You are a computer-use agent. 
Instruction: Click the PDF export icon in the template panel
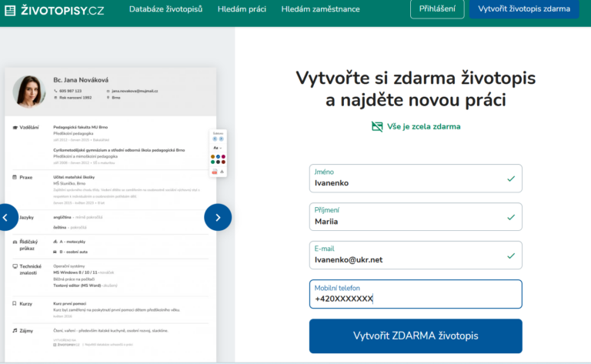215,172
